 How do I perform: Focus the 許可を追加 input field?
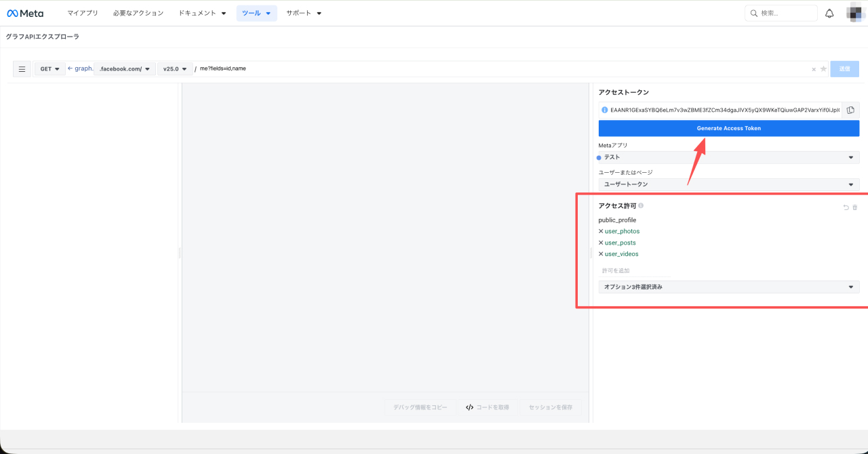[634, 271]
